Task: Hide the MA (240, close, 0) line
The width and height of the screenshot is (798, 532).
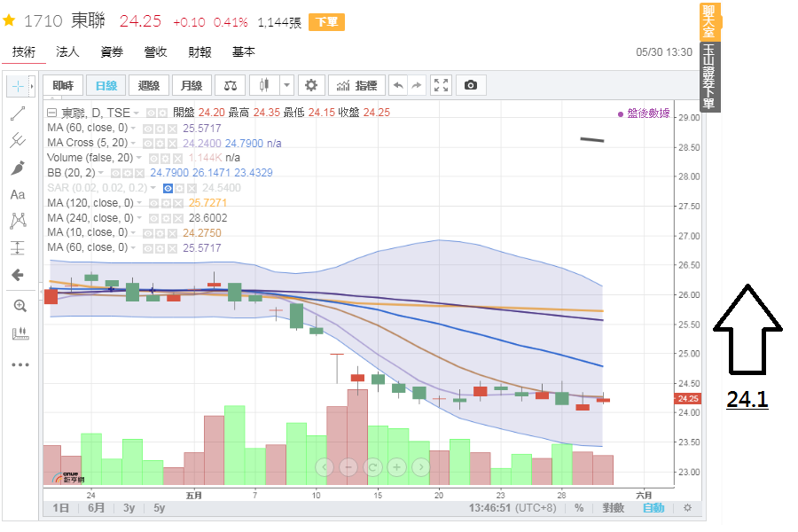Action: click(x=153, y=218)
